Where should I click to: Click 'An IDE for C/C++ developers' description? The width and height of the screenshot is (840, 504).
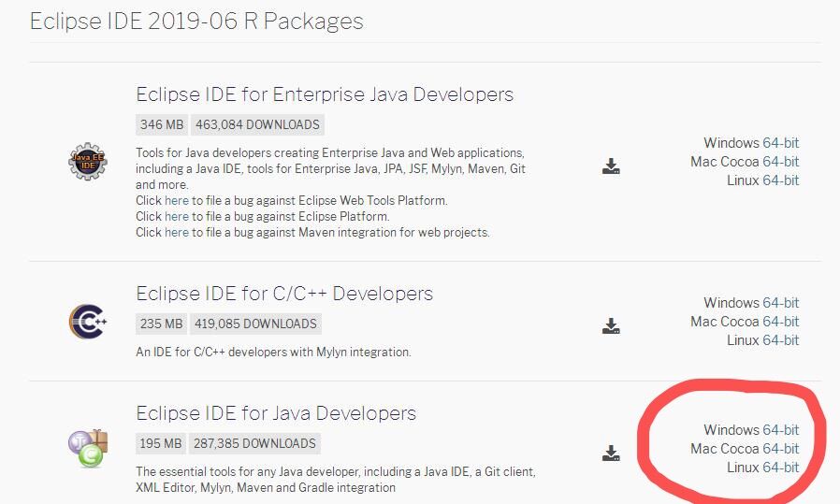(x=273, y=353)
